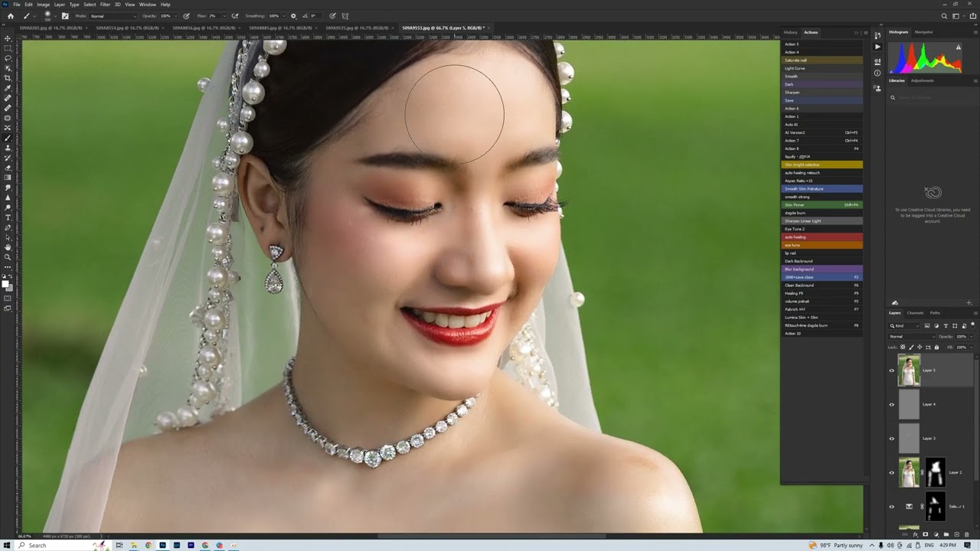The height and width of the screenshot is (551, 980).
Task: Select the Type tool
Action: pos(8,217)
